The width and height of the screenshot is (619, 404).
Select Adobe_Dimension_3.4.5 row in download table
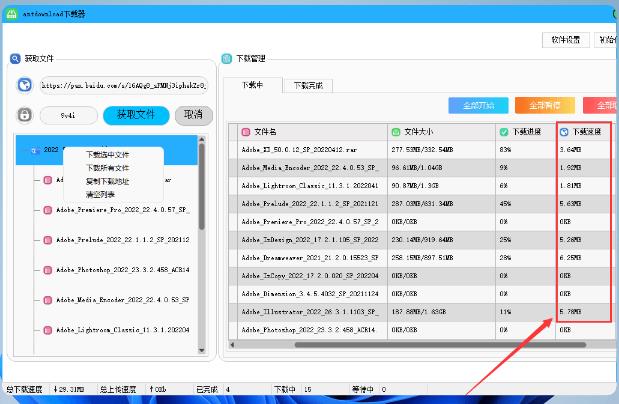click(422, 293)
